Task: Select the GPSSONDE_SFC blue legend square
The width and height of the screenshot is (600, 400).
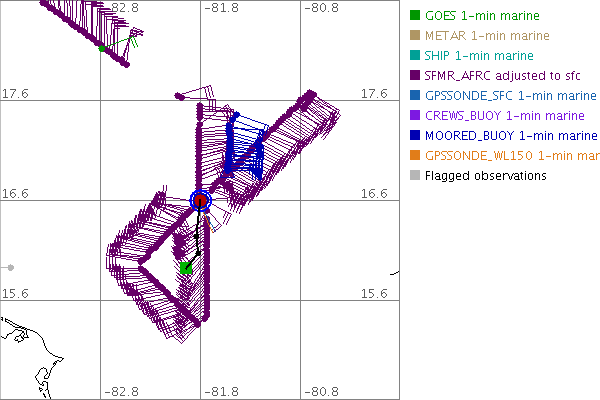Action: pyautogui.click(x=414, y=96)
